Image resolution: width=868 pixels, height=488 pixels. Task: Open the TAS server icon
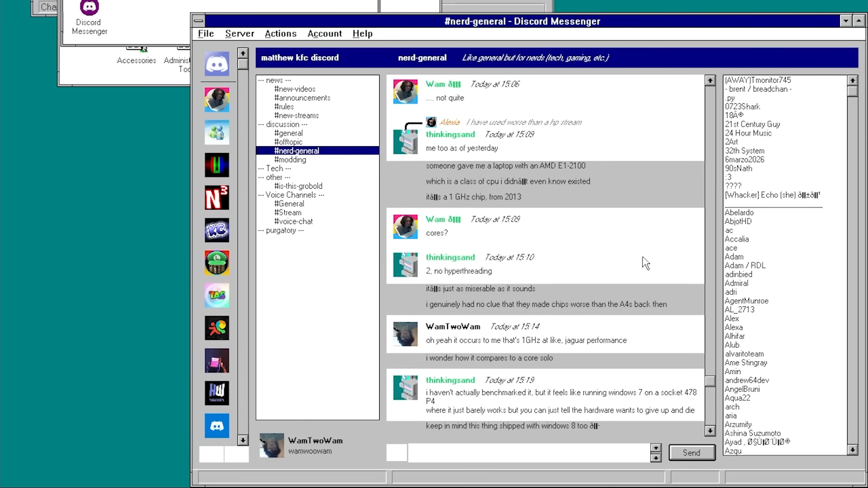click(x=217, y=295)
